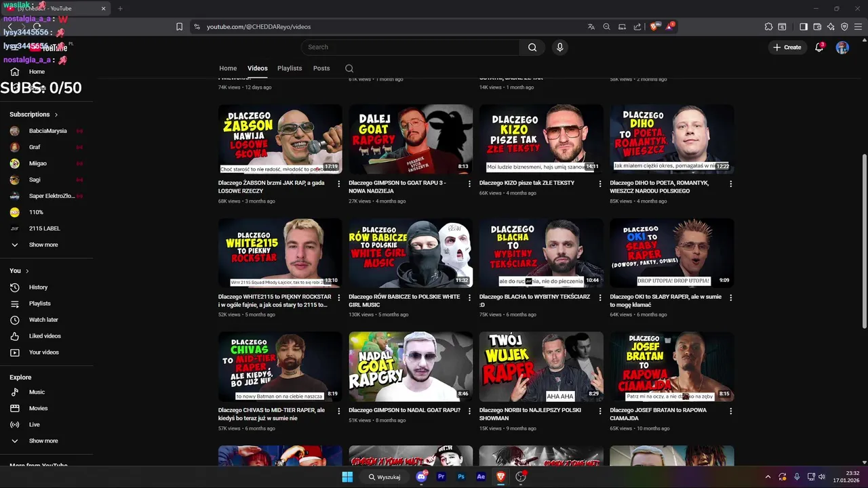Open Dlaczego GIMPSON to GOAT RAPU 3 title
Viewport: 868px width, 488px height.
397,187
